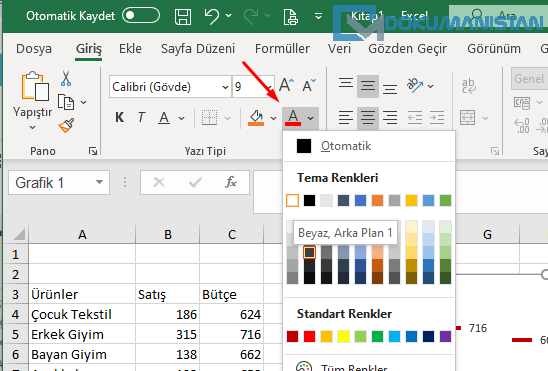Toggle italic T formatting
This screenshot has height=371, width=548.
click(x=141, y=117)
